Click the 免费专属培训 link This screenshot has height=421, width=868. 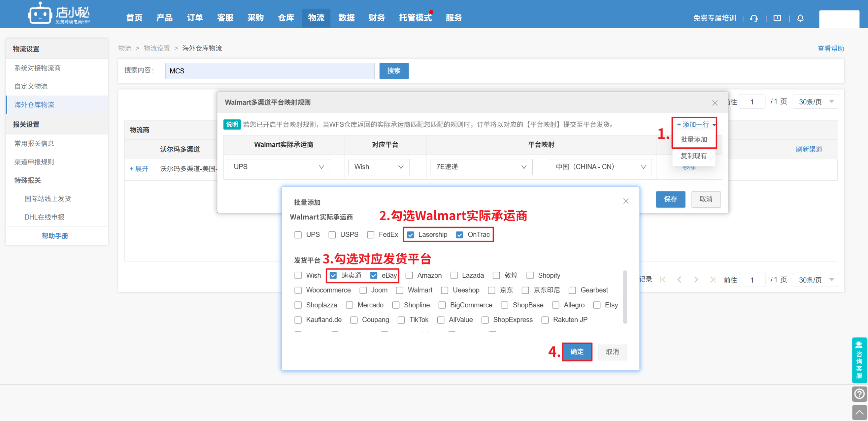714,18
